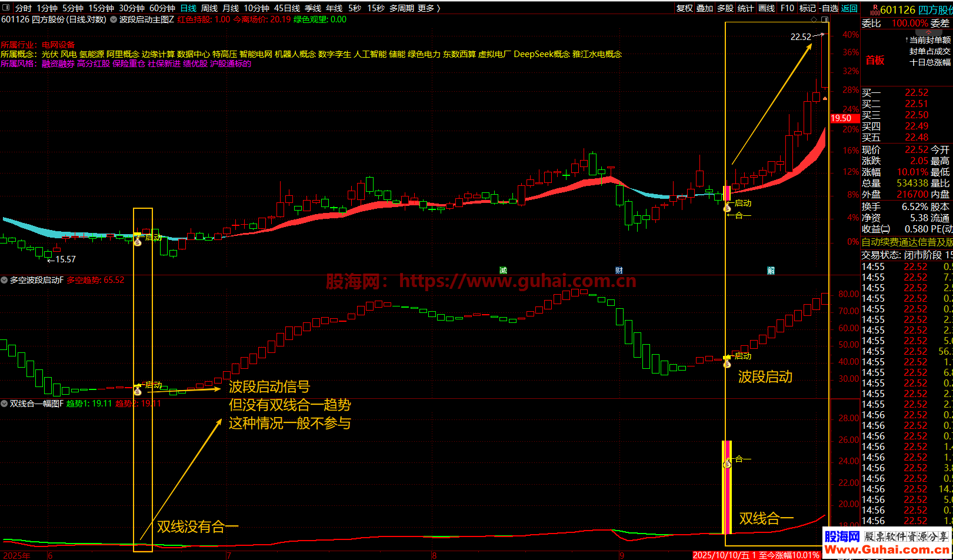The height and width of the screenshot is (560, 953).
Task: Open the 波段启动主图Z indicator dropdown
Action: pos(113,19)
